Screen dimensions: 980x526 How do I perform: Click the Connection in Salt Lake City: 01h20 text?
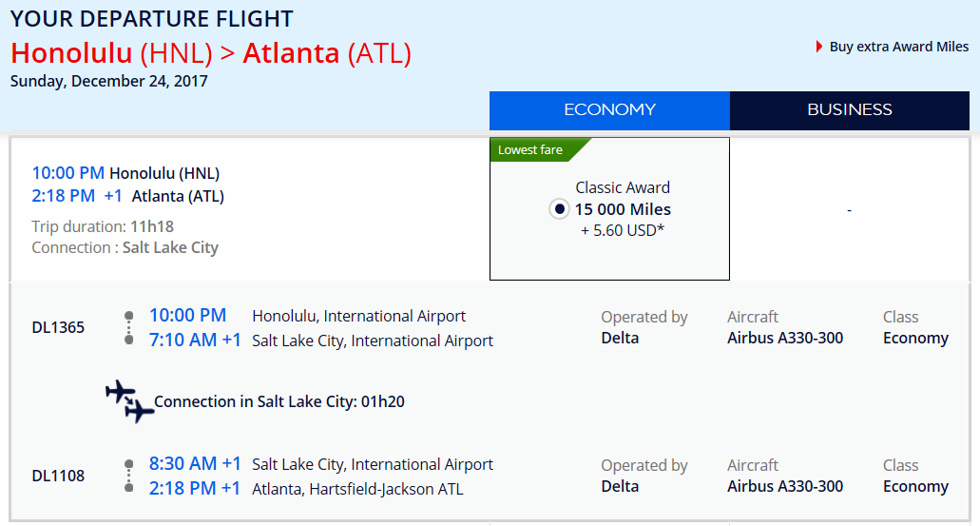pyautogui.click(x=279, y=401)
